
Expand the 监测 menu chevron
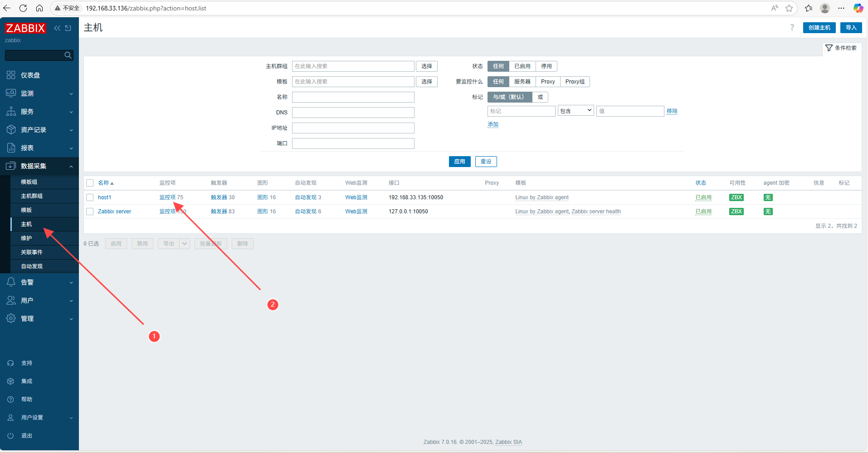click(71, 94)
